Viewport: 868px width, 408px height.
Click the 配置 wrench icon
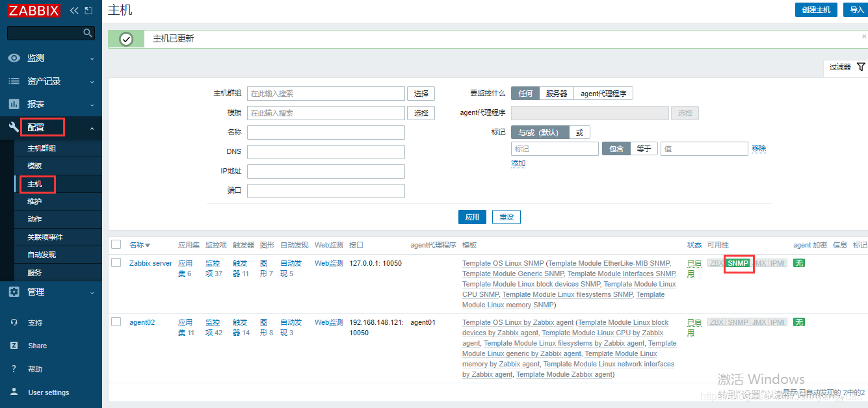[14, 127]
